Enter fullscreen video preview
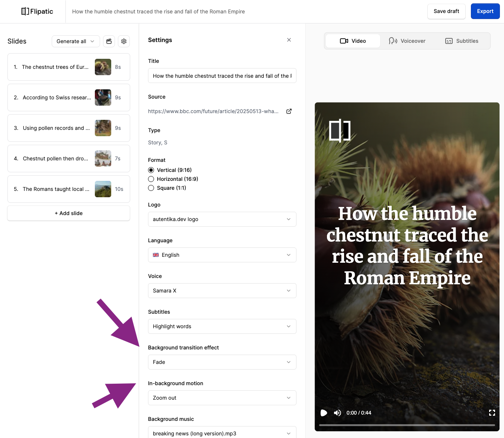 pos(492,413)
